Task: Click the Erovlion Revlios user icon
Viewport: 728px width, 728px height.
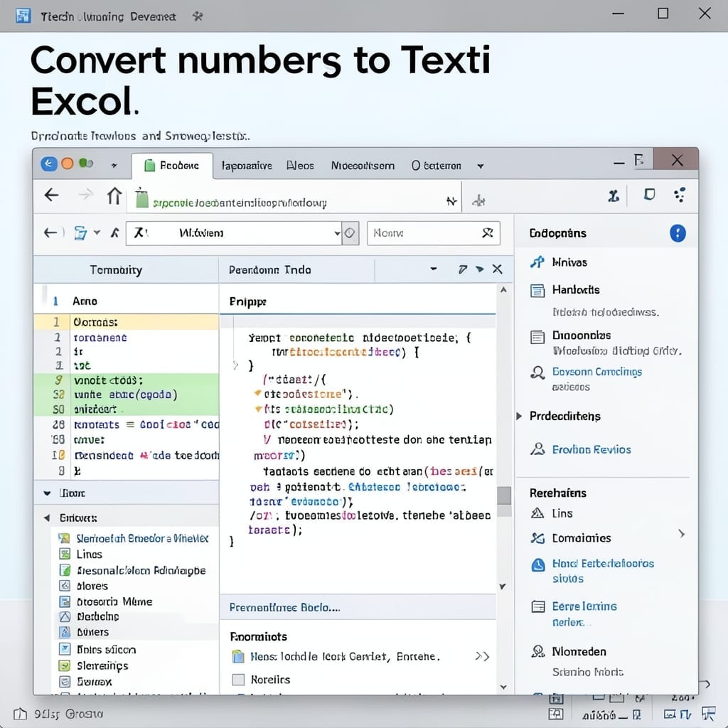Action: 537,449
